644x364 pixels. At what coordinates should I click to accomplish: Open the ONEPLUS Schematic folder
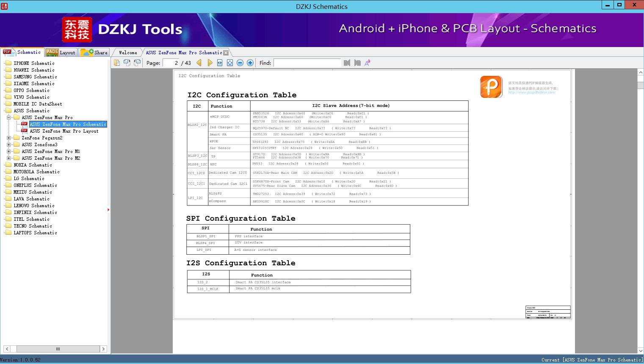(35, 185)
